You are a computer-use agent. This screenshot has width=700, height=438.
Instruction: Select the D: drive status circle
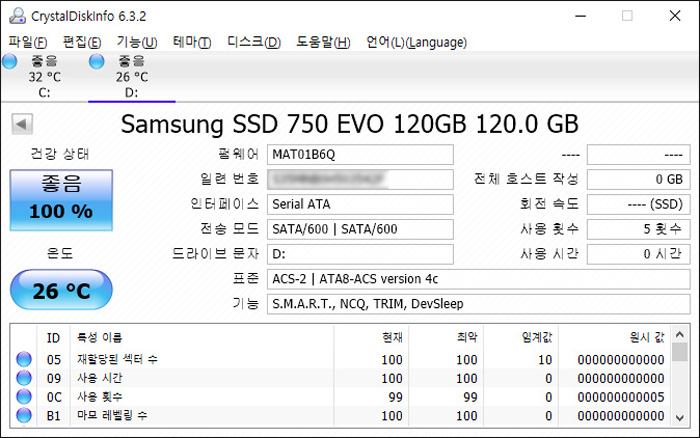point(96,61)
